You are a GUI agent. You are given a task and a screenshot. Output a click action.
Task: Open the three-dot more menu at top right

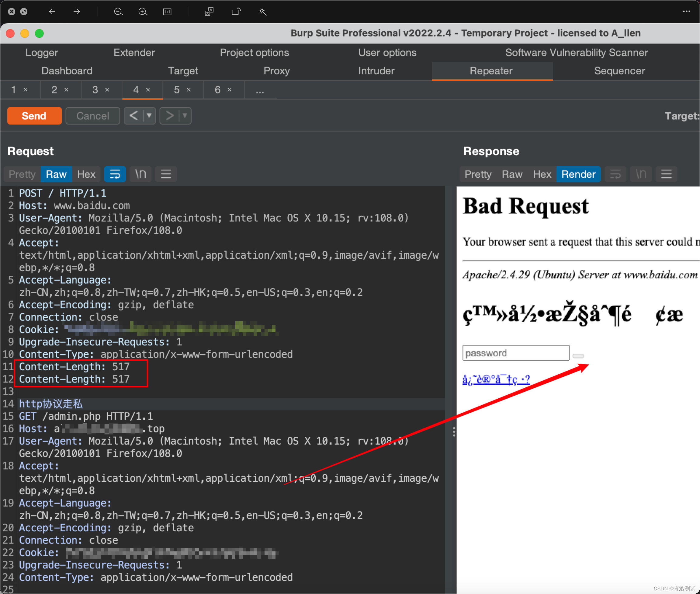click(x=687, y=12)
